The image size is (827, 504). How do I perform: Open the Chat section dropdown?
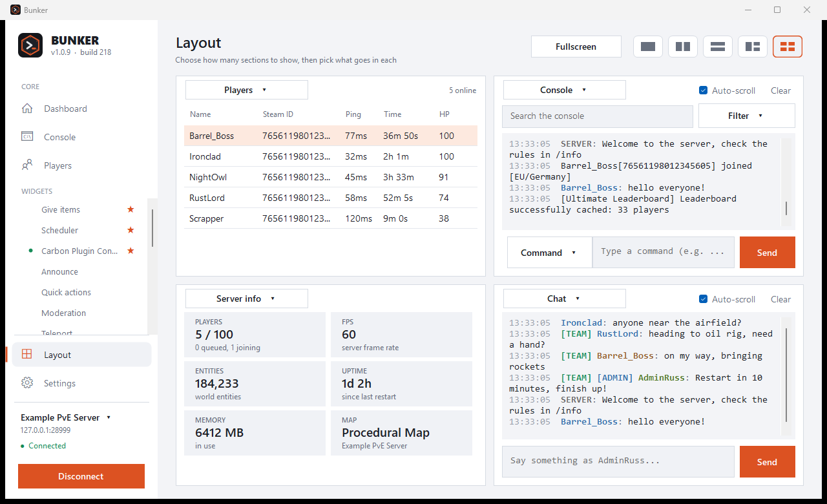pyautogui.click(x=565, y=299)
